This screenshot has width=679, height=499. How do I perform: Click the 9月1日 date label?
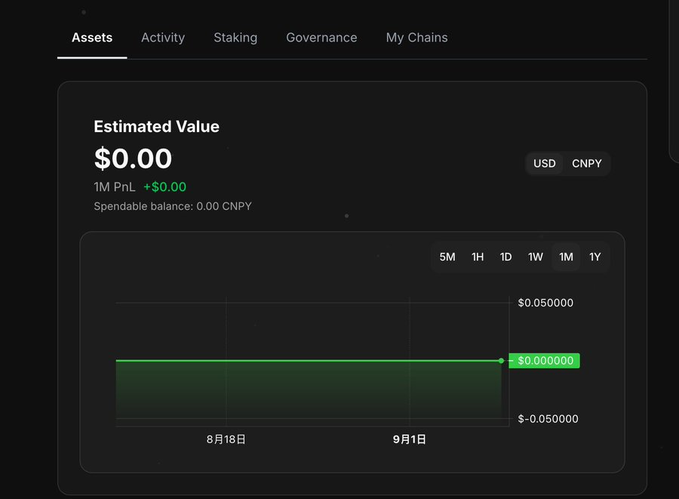click(409, 439)
